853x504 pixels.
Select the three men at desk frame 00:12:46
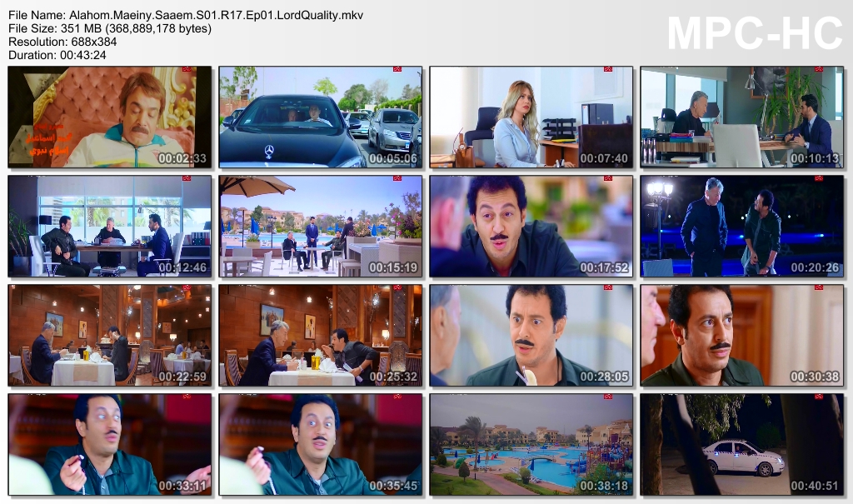click(x=110, y=226)
